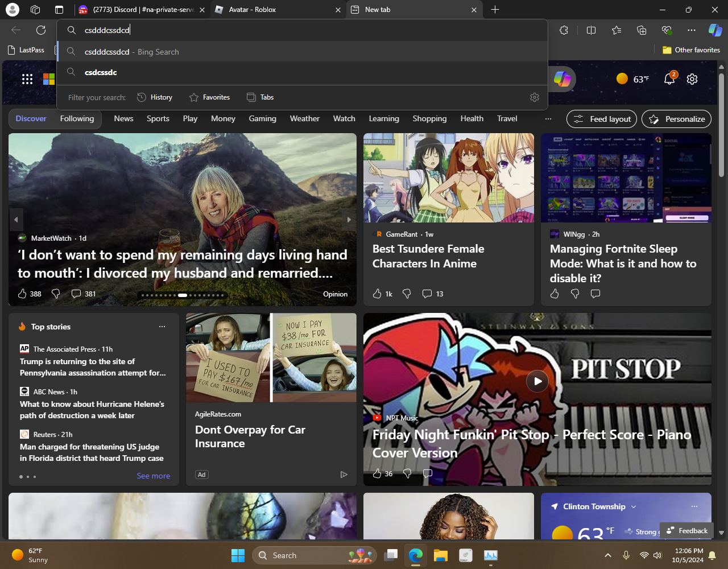
Task: Choose csdddcssdcd Bing Search suggestion
Action: [x=302, y=52]
